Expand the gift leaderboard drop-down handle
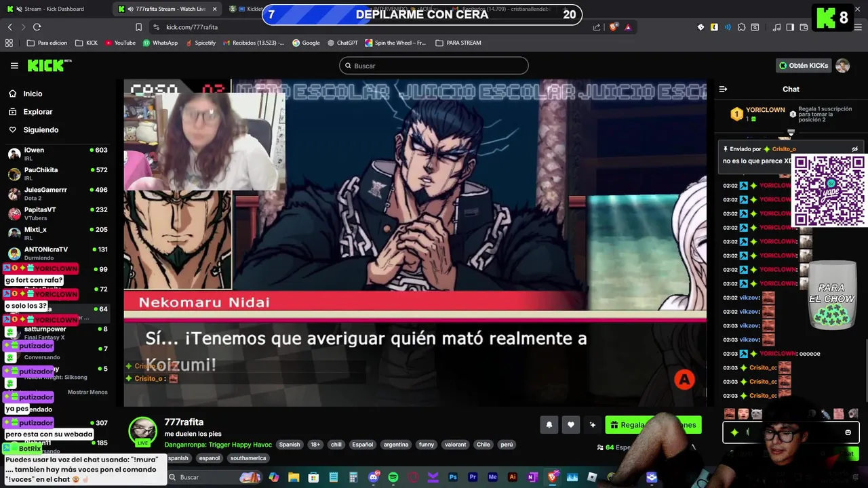This screenshot has width=868, height=488. point(791,133)
